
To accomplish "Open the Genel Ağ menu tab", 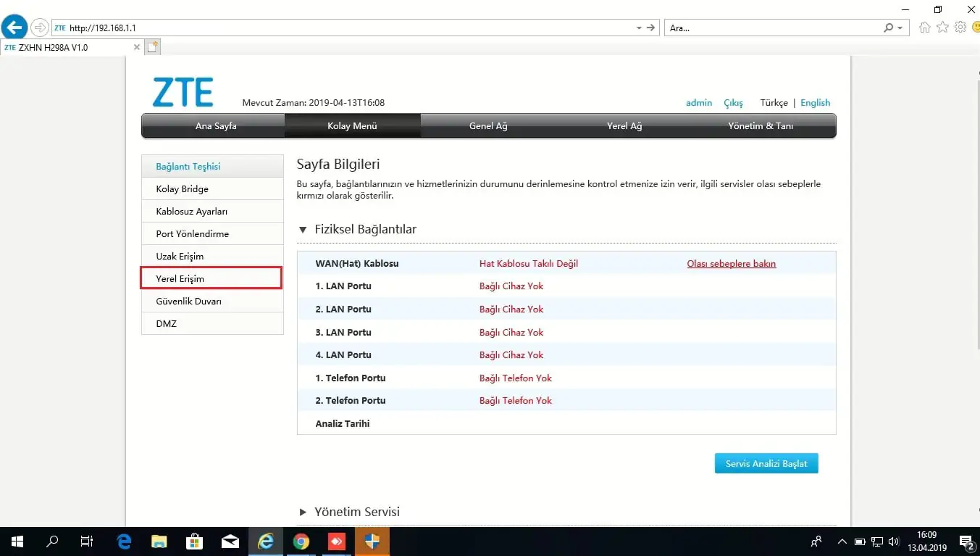I will [x=488, y=126].
